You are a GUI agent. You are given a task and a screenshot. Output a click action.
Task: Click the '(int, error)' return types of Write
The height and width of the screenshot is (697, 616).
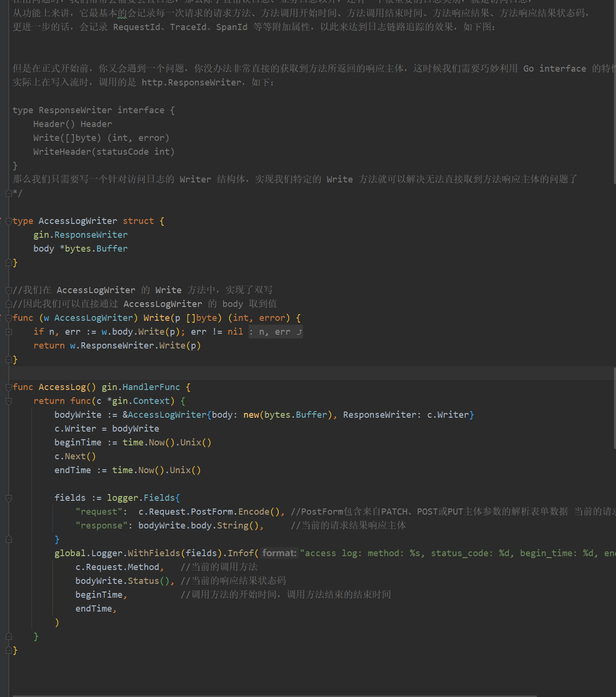click(x=259, y=318)
